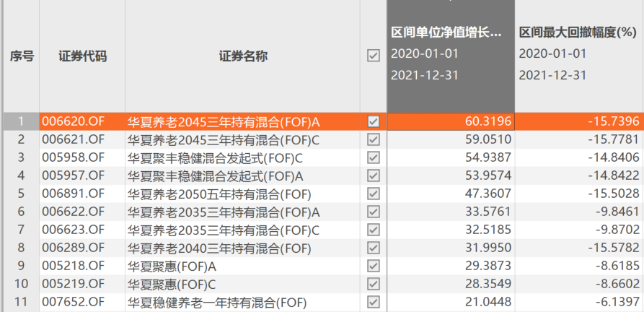Select fund name 华夏养老2050五年持有混合(FOF)
Viewport: 644px width, 312px height.
219,194
